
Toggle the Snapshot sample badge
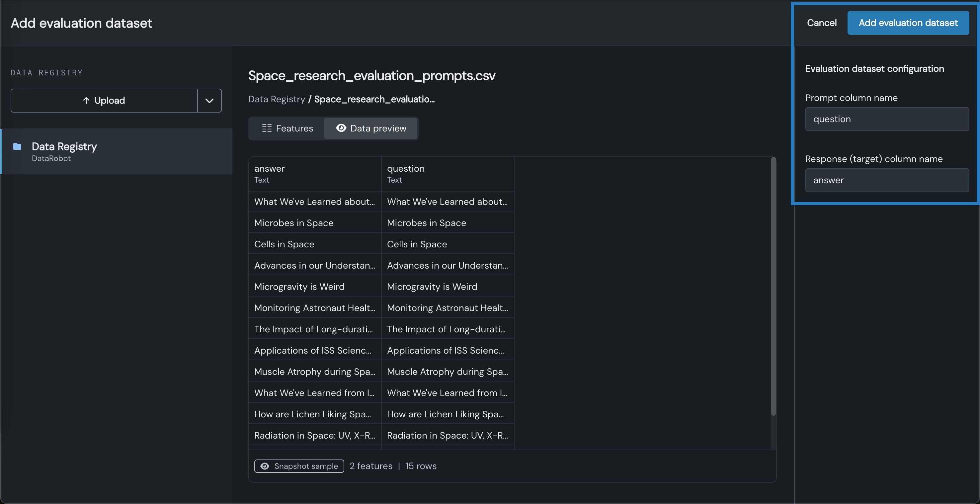(x=299, y=466)
